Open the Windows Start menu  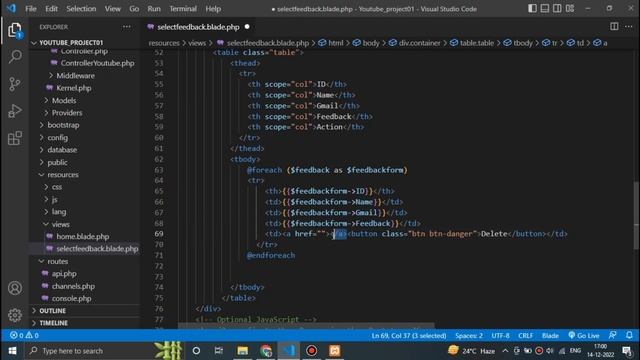(12, 351)
